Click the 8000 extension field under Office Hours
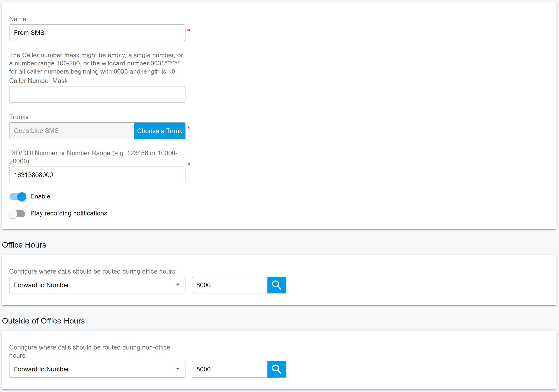 [229, 285]
